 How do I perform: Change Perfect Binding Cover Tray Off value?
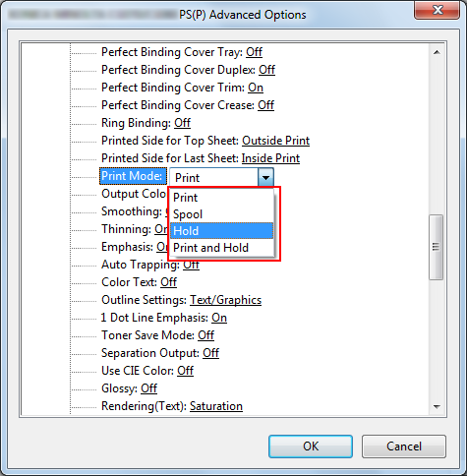pyautogui.click(x=255, y=52)
